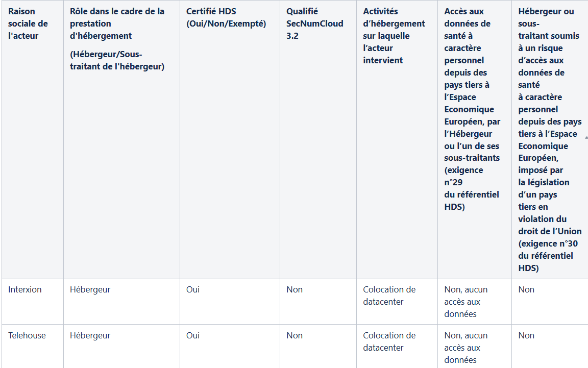The width and height of the screenshot is (588, 368).
Task: Click "Colocation de datacenter" for Interxion
Action: click(x=389, y=296)
